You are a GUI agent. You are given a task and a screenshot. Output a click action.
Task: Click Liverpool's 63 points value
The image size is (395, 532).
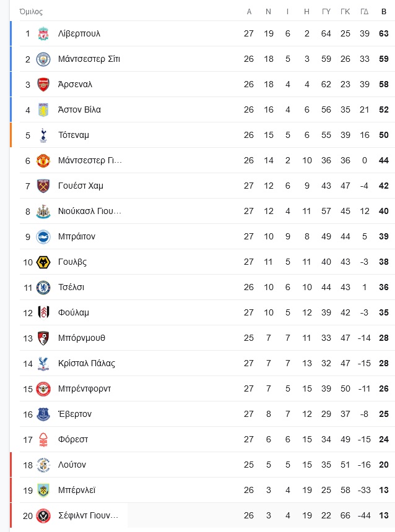click(384, 33)
